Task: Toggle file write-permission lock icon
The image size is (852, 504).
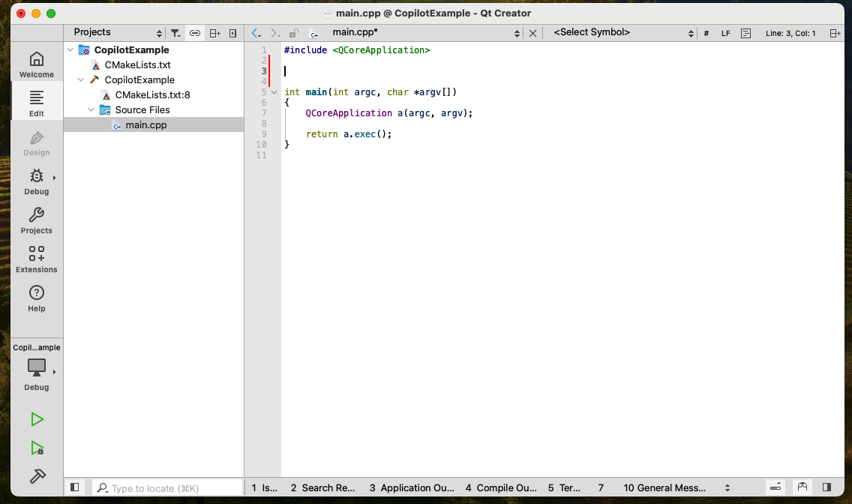Action: point(293,33)
